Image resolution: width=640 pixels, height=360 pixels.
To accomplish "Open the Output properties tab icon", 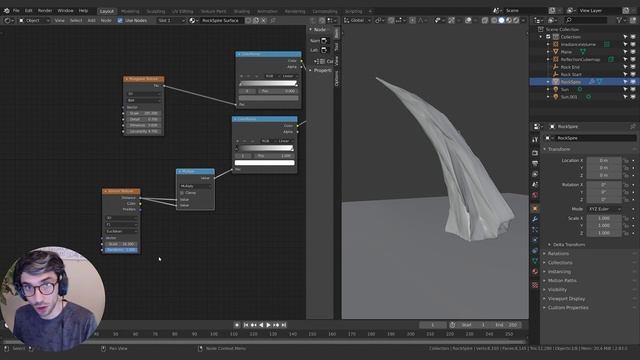I will click(535, 163).
